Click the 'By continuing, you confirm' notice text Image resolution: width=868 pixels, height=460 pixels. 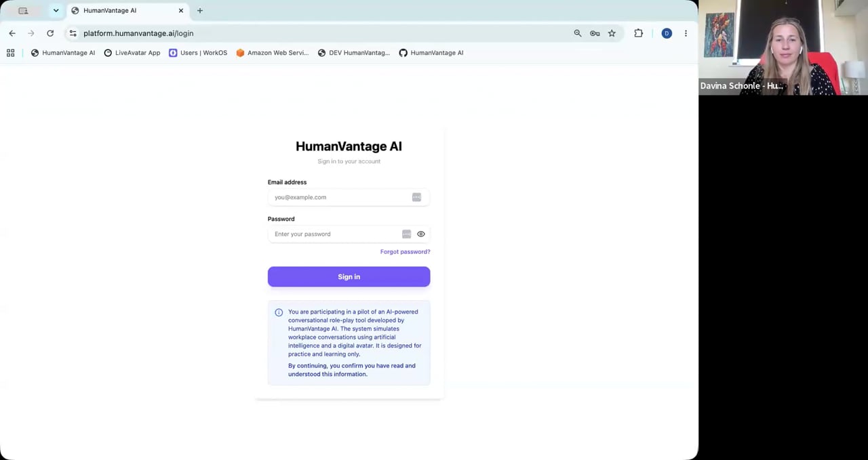click(352, 370)
